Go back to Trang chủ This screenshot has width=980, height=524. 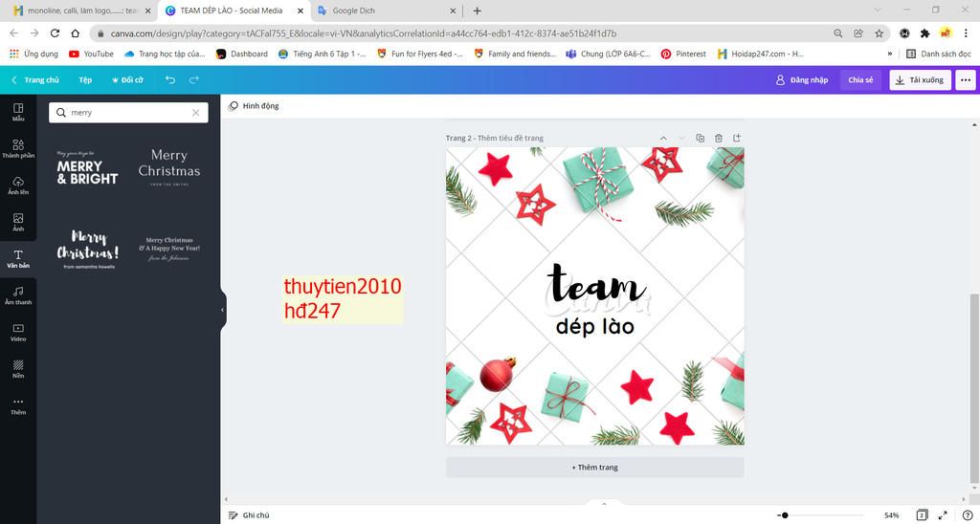pyautogui.click(x=35, y=80)
